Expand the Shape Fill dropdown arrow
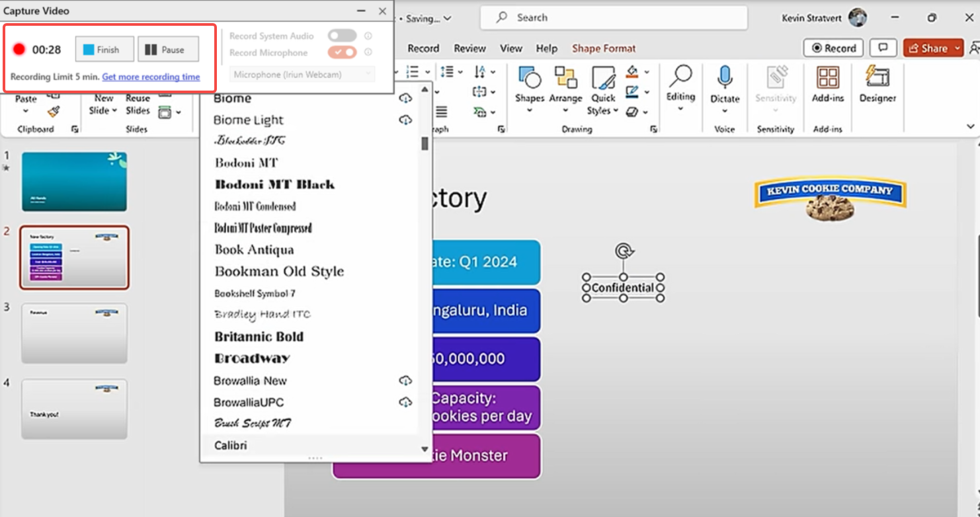Viewport: 980px width, 517px height. [646, 71]
